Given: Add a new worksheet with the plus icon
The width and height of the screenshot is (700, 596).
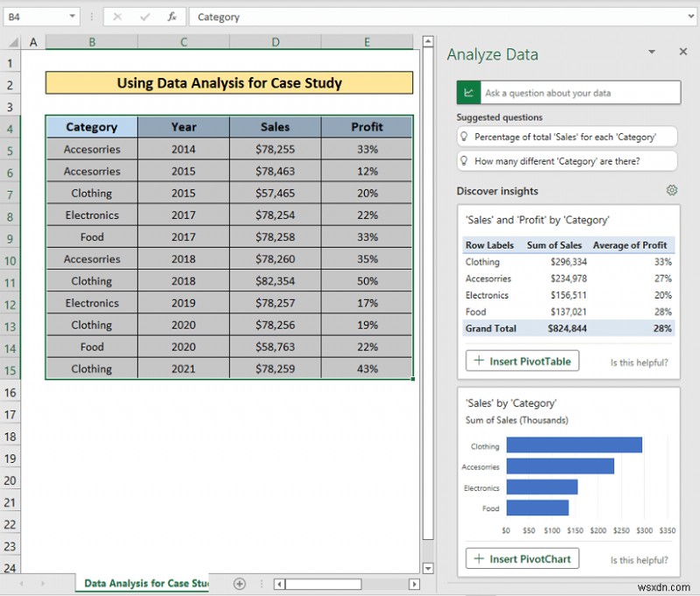Looking at the screenshot, I should coord(240,583).
